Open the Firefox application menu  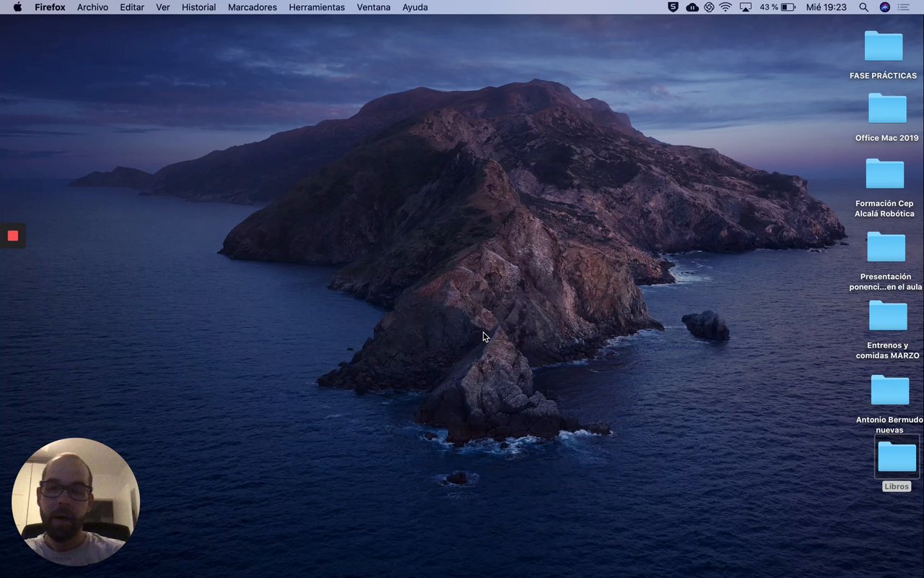pyautogui.click(x=50, y=7)
